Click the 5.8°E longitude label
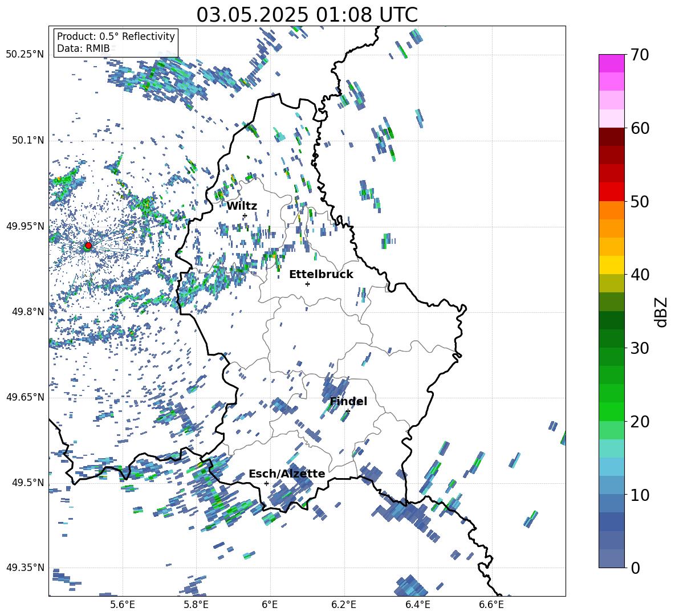The image size is (675, 616). pyautogui.click(x=196, y=605)
